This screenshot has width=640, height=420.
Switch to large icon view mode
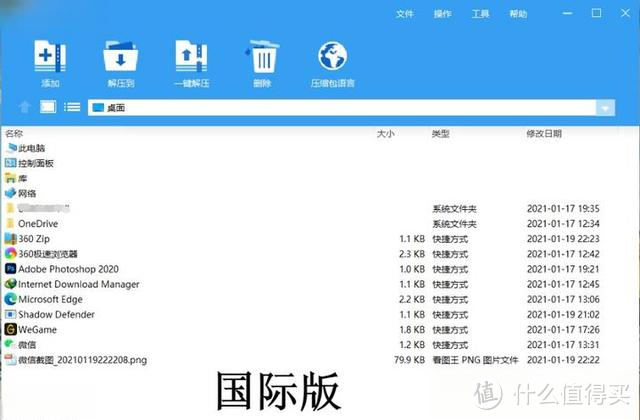(x=48, y=107)
